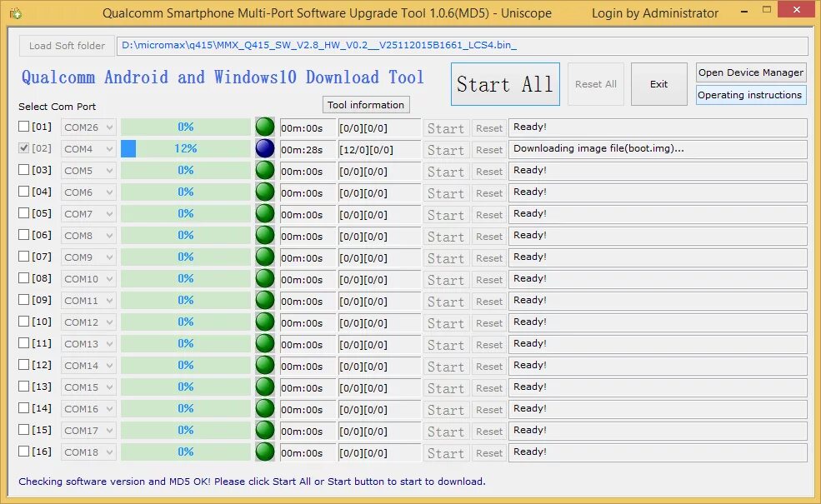The height and width of the screenshot is (504, 821).
Task: Click the green status light for port 01
Action: tap(265, 127)
